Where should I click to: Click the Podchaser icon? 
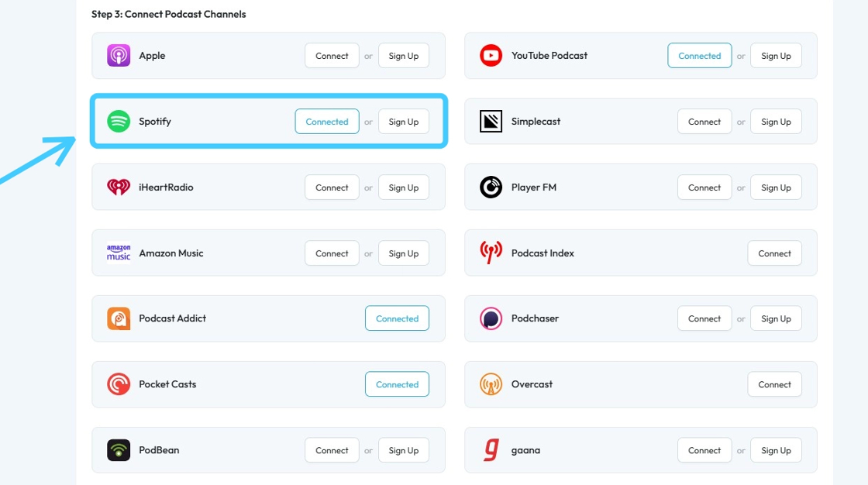[491, 318]
